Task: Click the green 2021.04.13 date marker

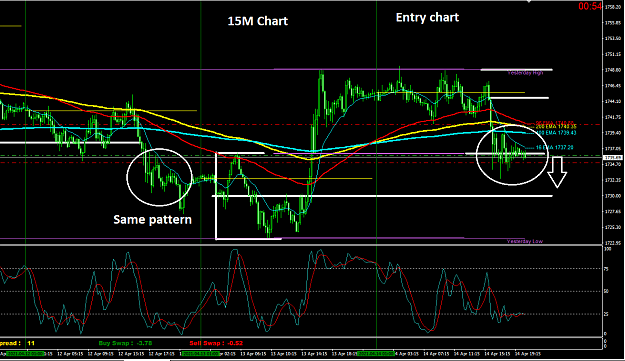Action: (x=200, y=353)
